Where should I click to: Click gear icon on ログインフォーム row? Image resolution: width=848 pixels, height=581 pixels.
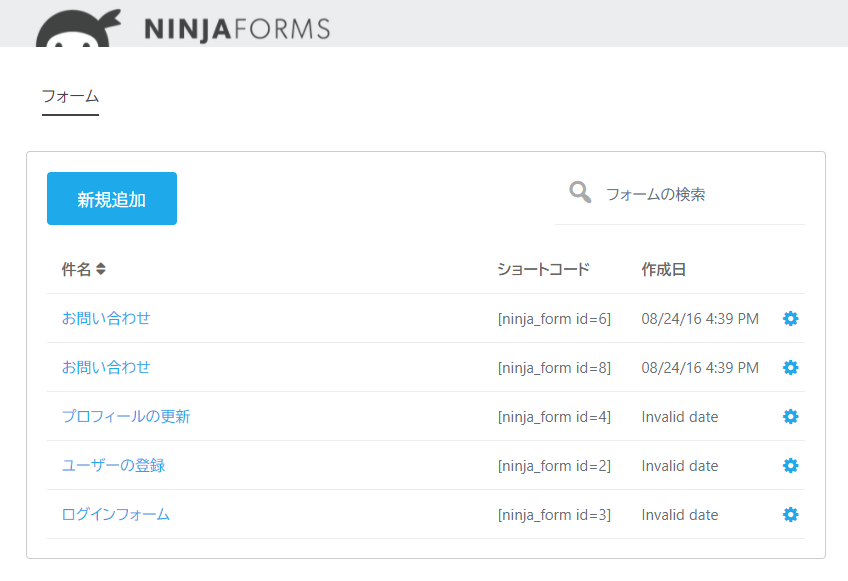(790, 514)
